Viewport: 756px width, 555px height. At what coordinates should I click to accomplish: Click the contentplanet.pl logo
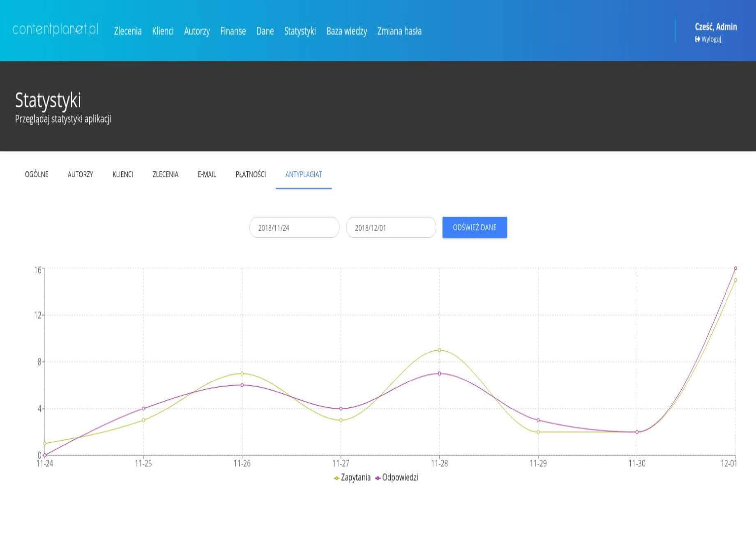coord(55,30)
